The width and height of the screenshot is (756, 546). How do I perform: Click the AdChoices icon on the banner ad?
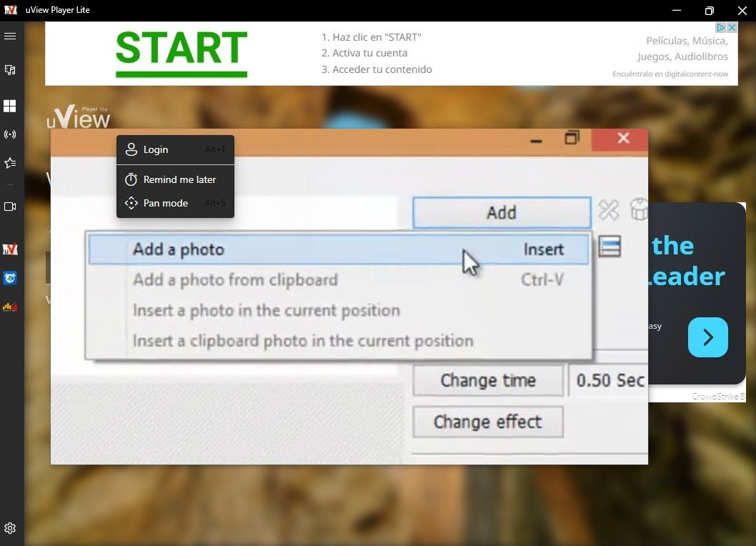pyautogui.click(x=720, y=27)
